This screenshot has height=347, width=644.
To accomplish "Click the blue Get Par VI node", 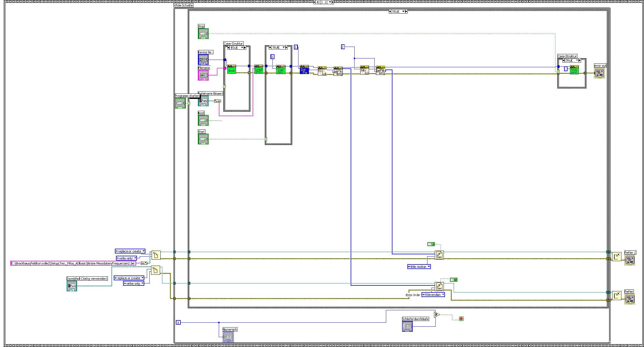I will click(304, 70).
